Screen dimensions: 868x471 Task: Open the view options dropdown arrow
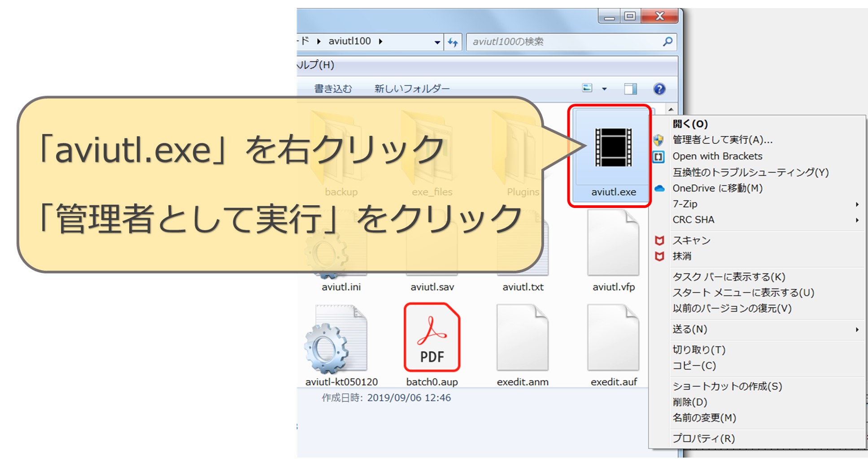604,89
